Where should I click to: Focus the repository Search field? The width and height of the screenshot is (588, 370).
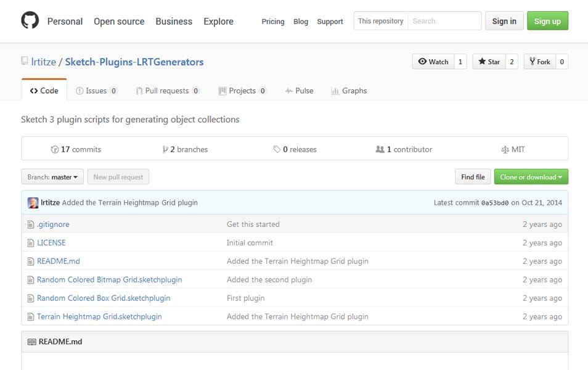pyautogui.click(x=444, y=21)
